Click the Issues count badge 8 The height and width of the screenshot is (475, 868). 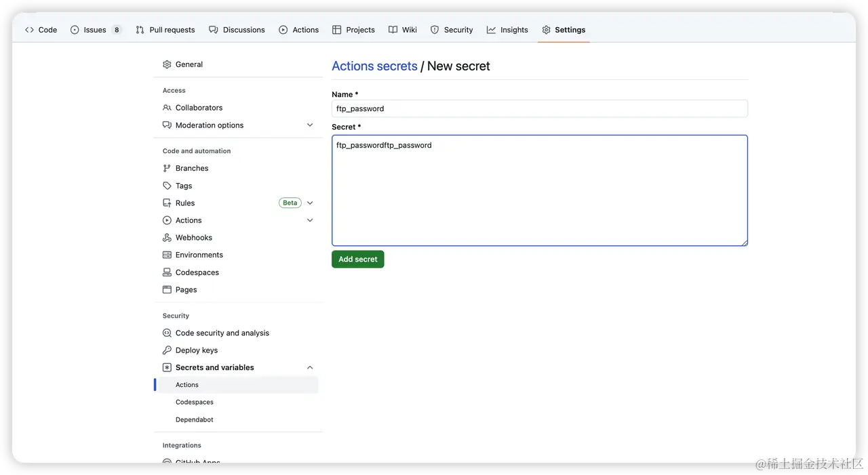click(117, 30)
